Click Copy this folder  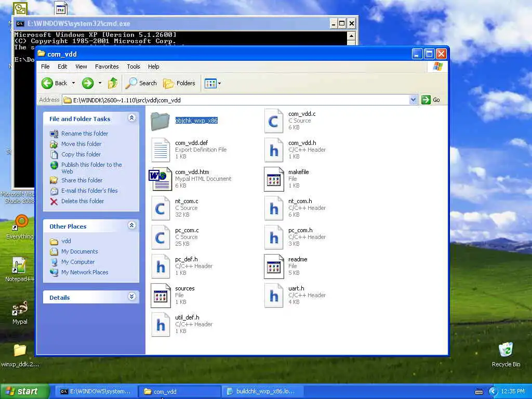coord(81,154)
